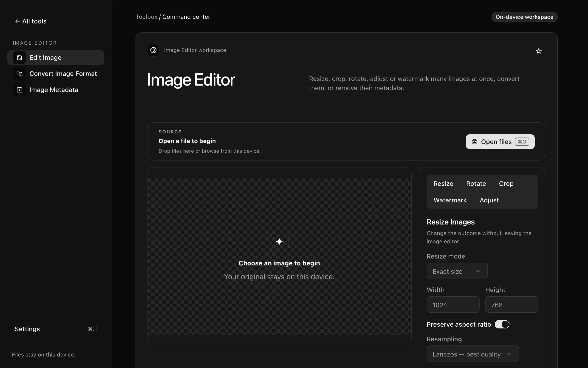588x368 pixels.
Task: Star the Image Editor as favorite
Action: coord(539,51)
